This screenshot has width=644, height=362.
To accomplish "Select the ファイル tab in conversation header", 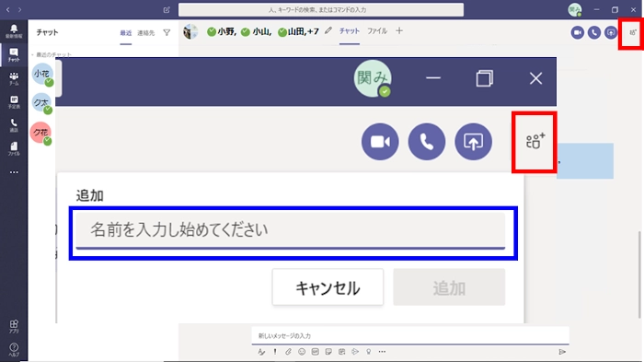I will pos(377,30).
